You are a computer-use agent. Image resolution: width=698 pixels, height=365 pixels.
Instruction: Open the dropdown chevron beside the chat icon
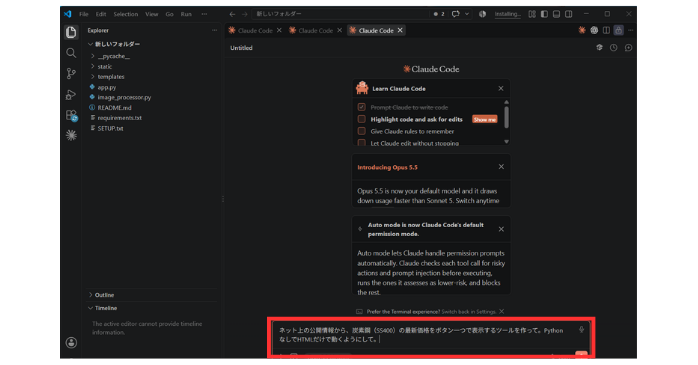point(467,14)
